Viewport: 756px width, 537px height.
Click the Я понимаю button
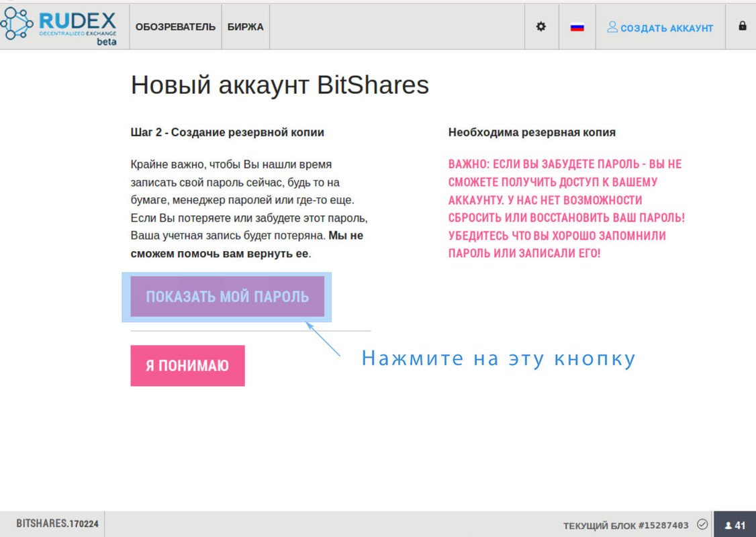pyautogui.click(x=187, y=365)
